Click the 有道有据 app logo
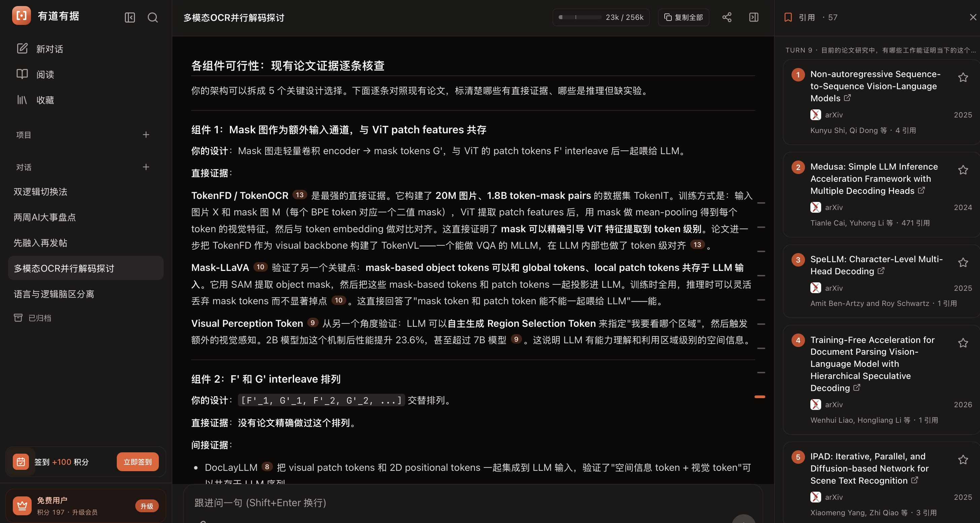 pyautogui.click(x=22, y=15)
